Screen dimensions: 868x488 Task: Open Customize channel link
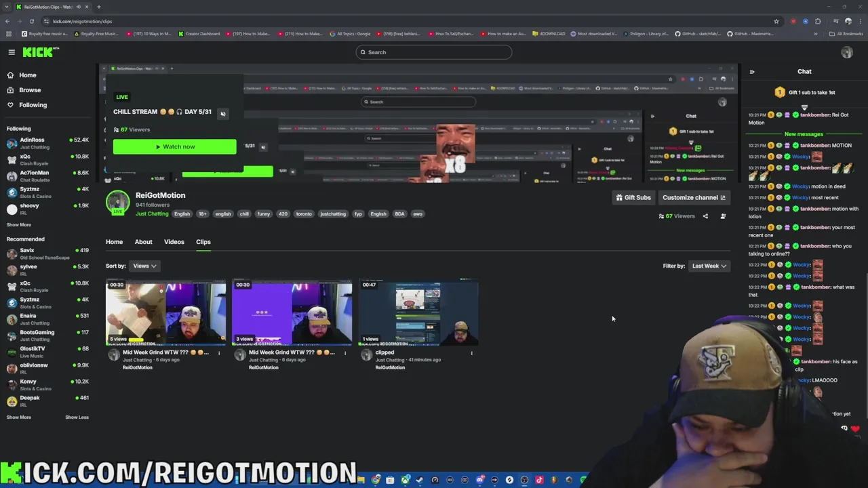coord(694,197)
